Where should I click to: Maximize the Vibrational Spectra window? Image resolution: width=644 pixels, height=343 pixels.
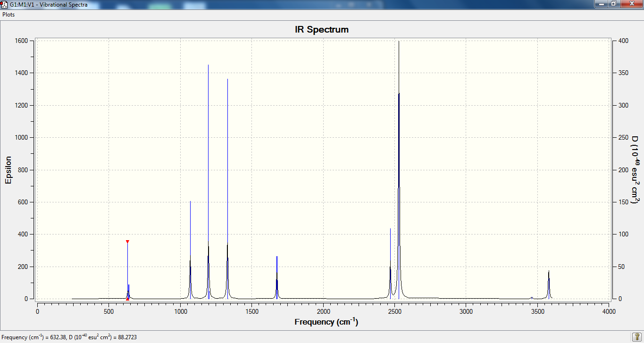pyautogui.click(x=614, y=4)
